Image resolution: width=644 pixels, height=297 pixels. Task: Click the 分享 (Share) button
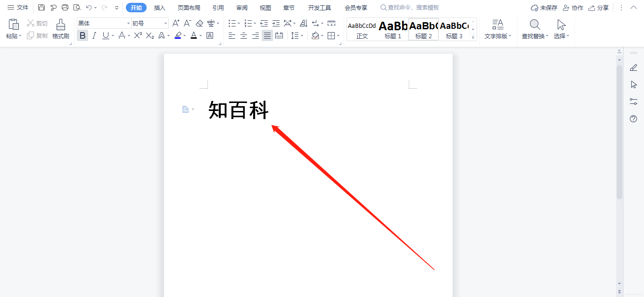(598, 8)
